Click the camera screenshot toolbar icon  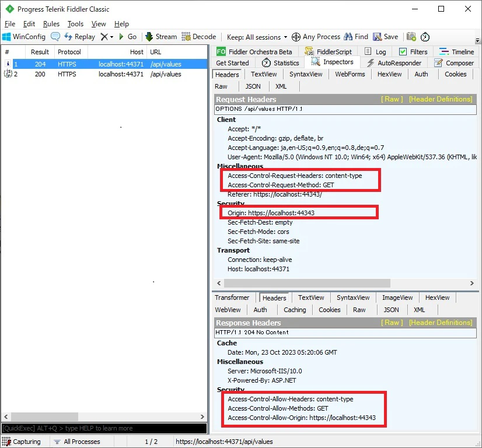click(411, 37)
